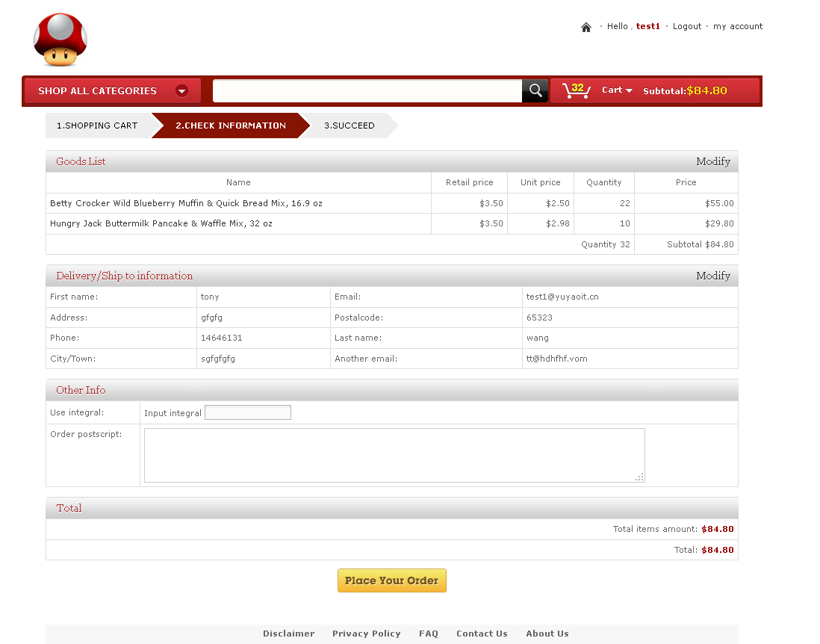The image size is (820, 644).
Task: Open the Contact Us page
Action: tap(482, 634)
